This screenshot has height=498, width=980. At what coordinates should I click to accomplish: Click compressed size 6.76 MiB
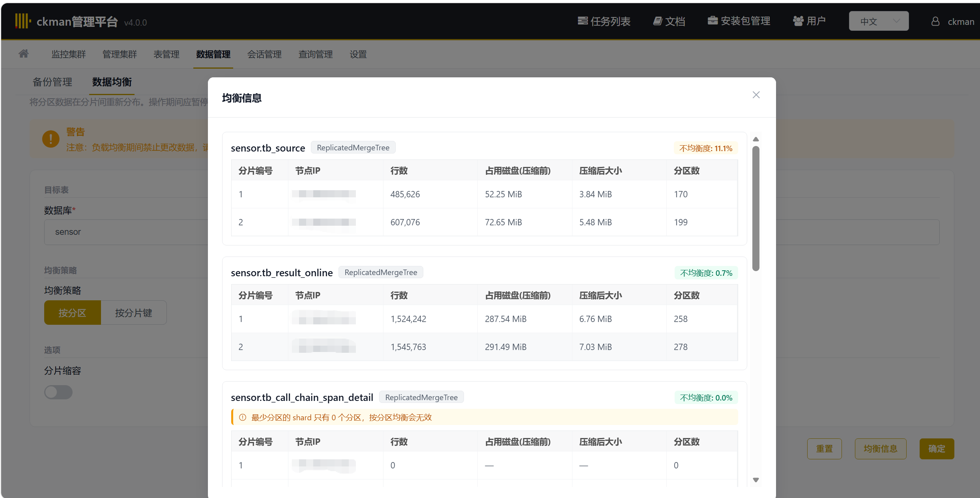click(x=595, y=319)
